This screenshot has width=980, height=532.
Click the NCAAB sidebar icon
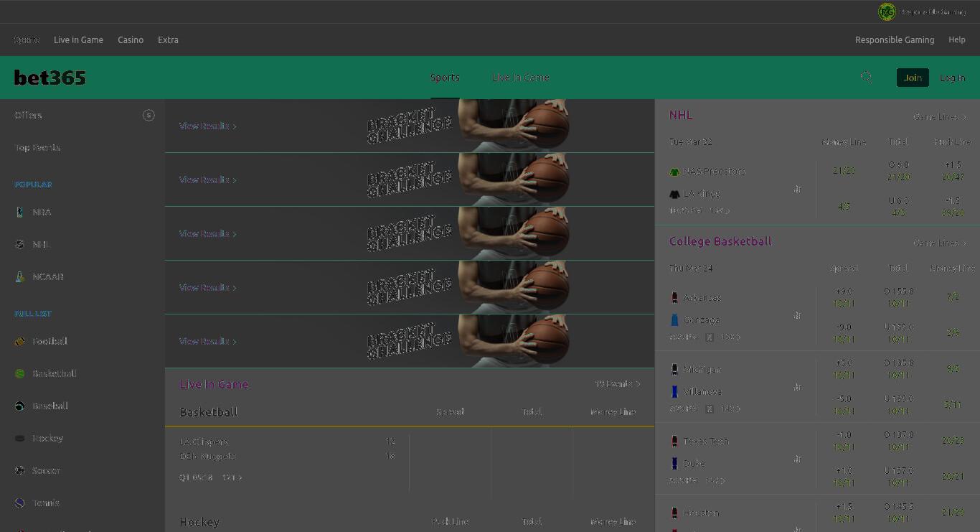(20, 276)
